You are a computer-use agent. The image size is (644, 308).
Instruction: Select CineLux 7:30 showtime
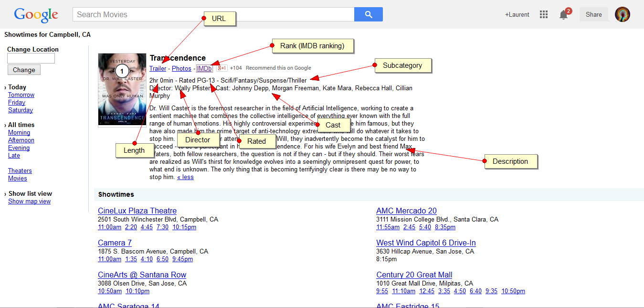[162, 227]
